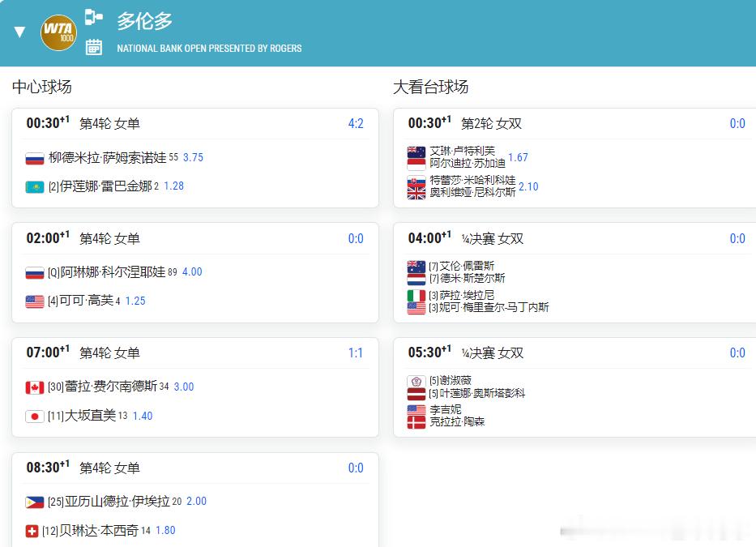756x547 pixels.
Task: Click US flag beside 妮可·梅里查尔-马丁内斯
Action: pos(416,308)
